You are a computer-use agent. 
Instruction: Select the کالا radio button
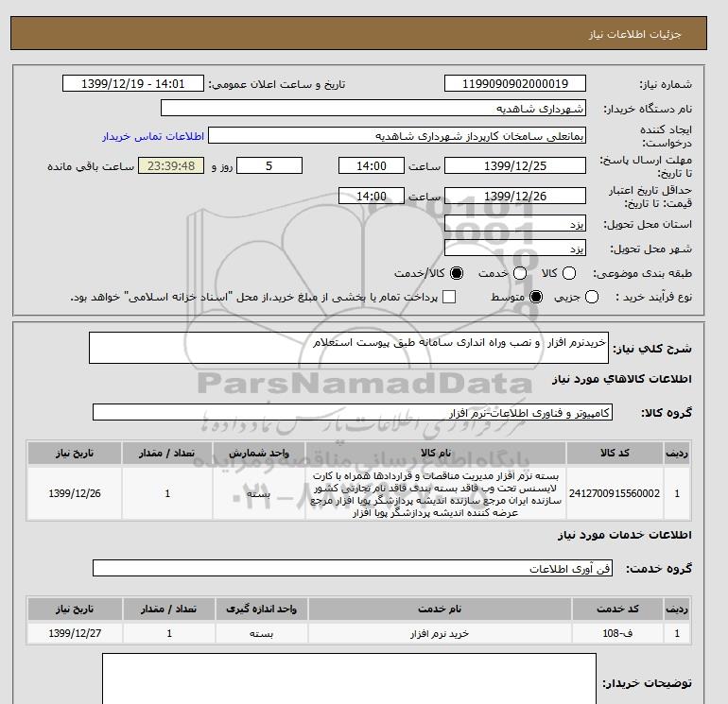(x=569, y=273)
